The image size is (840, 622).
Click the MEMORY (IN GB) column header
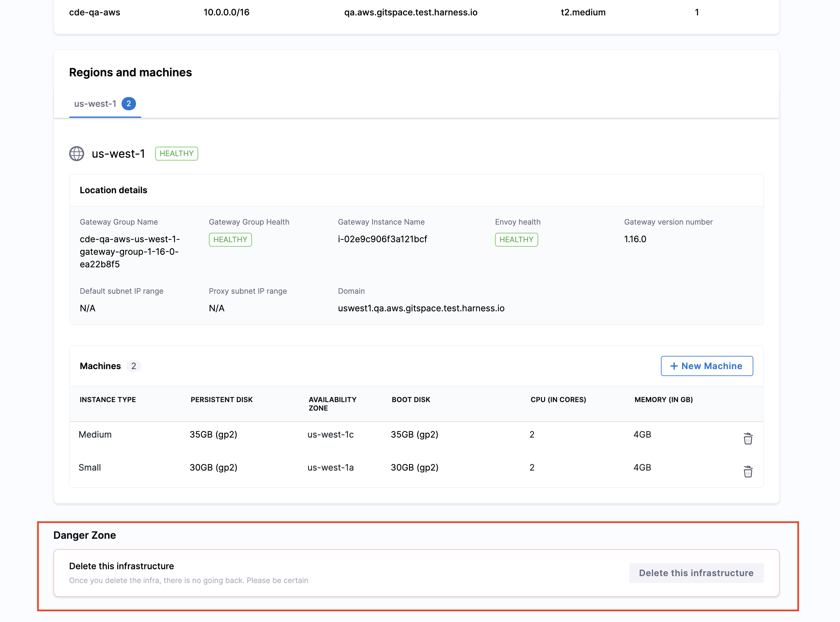tap(663, 400)
